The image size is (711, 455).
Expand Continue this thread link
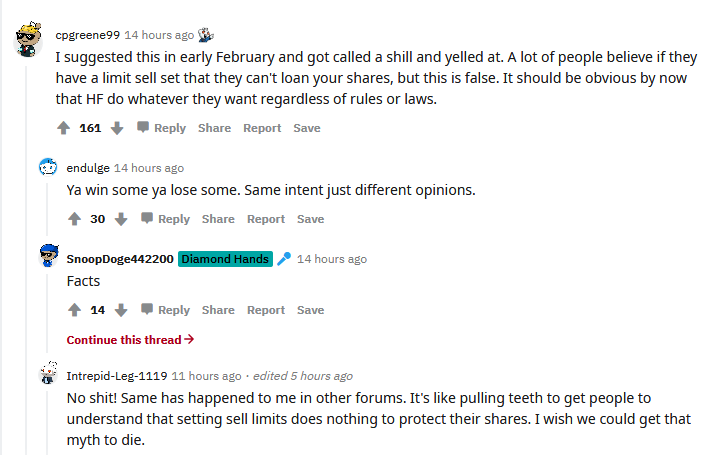(x=130, y=340)
